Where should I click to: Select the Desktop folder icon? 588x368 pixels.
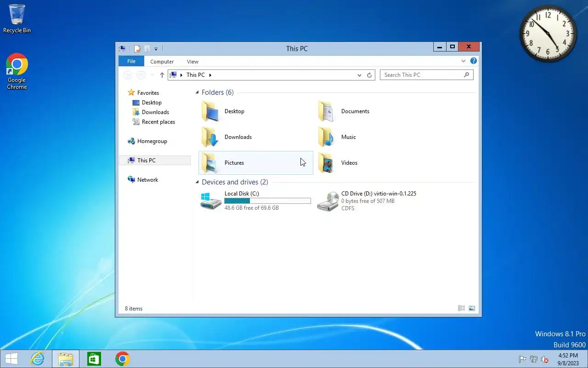point(210,111)
